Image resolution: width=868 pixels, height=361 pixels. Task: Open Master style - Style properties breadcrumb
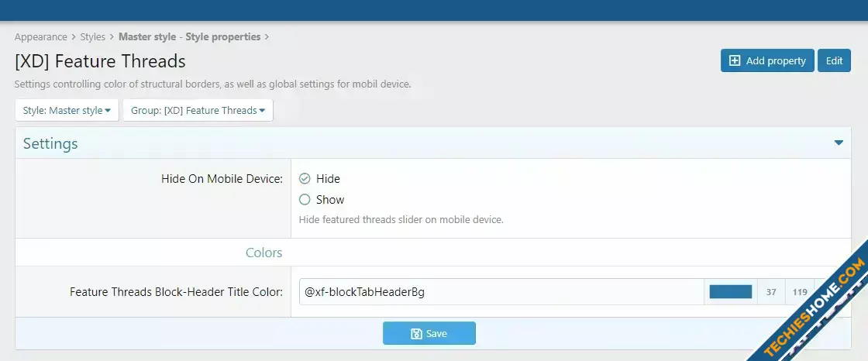point(189,37)
